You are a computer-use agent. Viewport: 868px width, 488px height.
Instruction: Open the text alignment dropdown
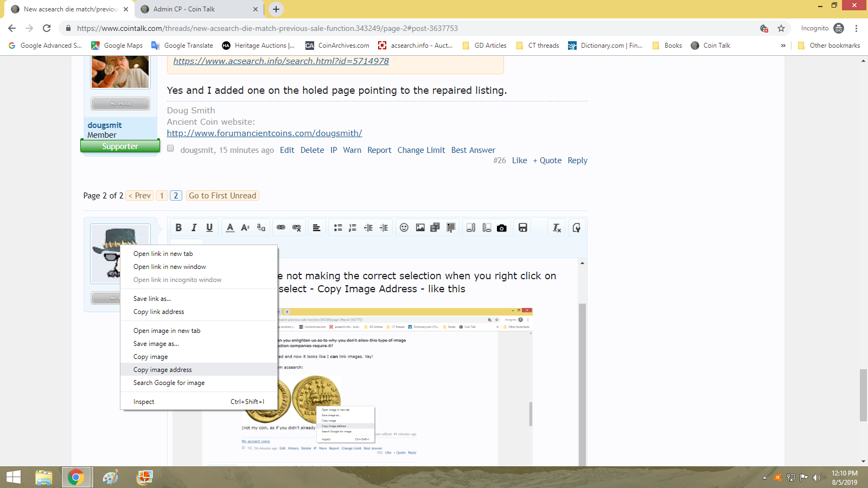tap(317, 228)
